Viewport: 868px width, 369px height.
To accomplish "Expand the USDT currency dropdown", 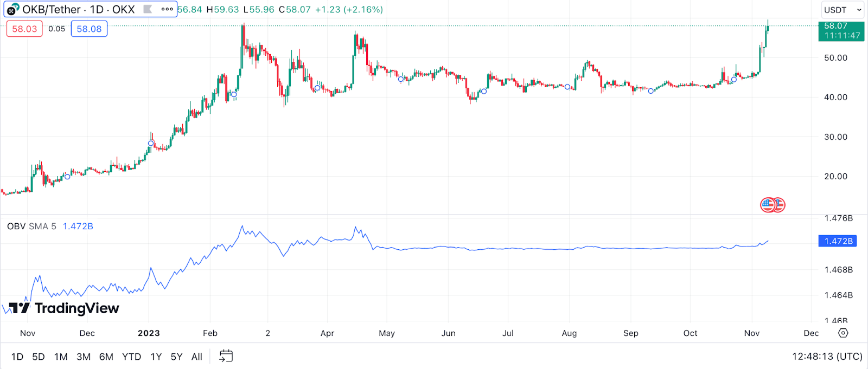I will 843,10.
